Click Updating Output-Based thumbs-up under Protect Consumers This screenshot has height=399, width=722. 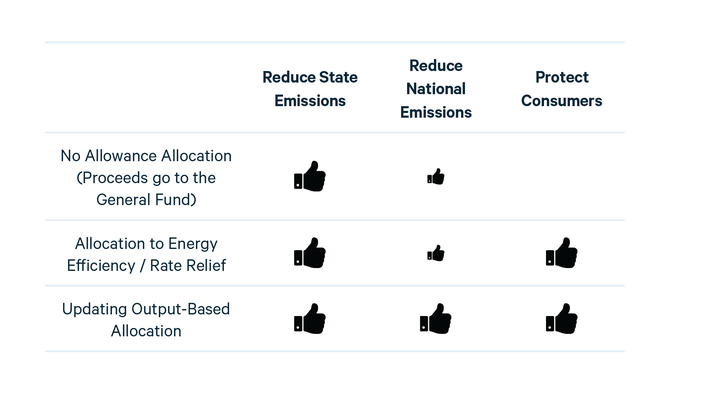[x=561, y=318]
